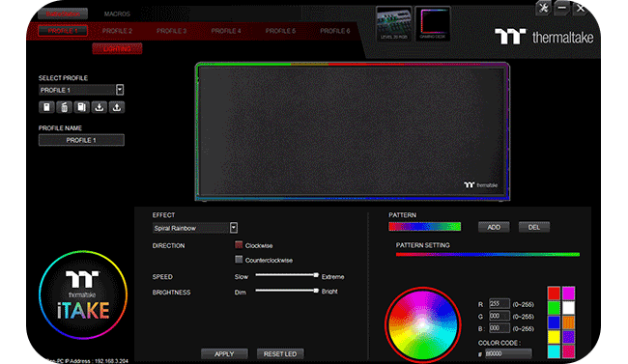Click the R value input field

pos(500,304)
